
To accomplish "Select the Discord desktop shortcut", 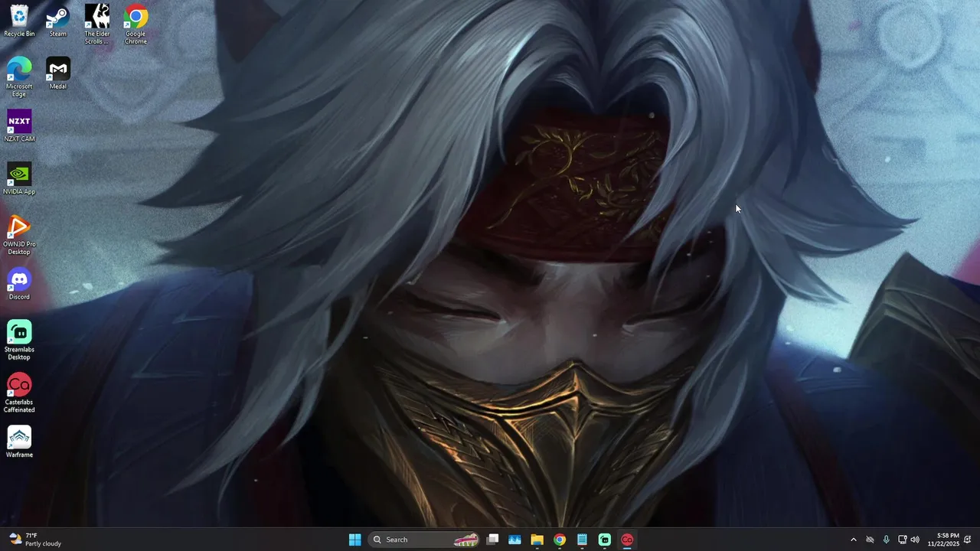I will [x=19, y=285].
